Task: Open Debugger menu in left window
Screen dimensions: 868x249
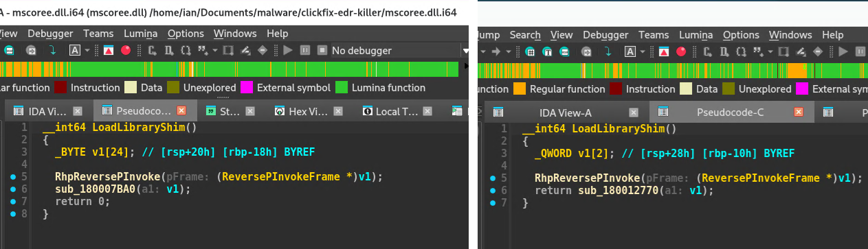Action: [51, 33]
